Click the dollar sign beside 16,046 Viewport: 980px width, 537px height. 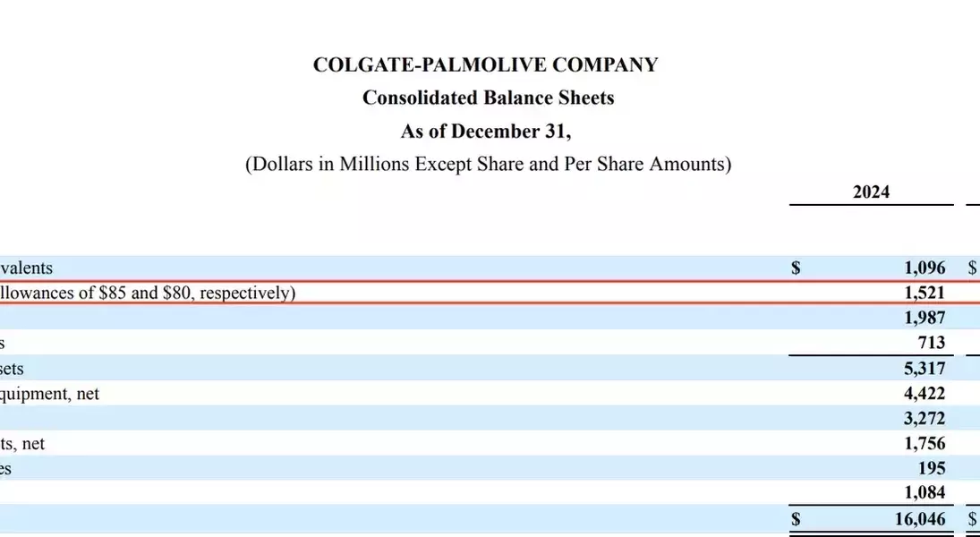click(795, 520)
